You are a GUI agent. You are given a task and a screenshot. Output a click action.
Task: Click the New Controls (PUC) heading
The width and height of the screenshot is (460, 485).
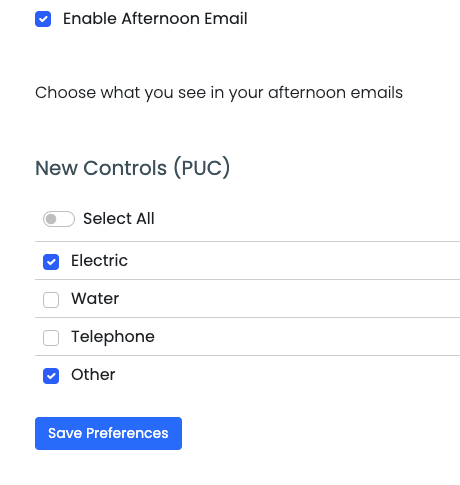[x=133, y=168]
